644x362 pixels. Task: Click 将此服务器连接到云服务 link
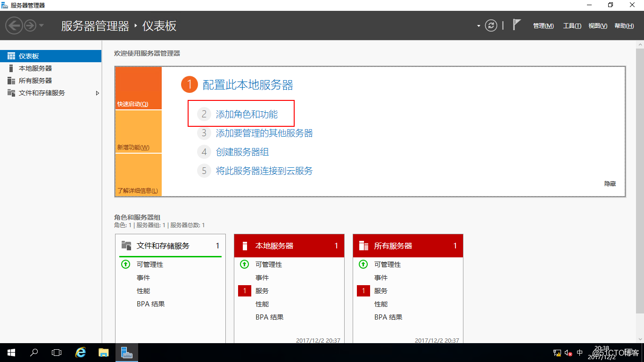[x=264, y=171]
